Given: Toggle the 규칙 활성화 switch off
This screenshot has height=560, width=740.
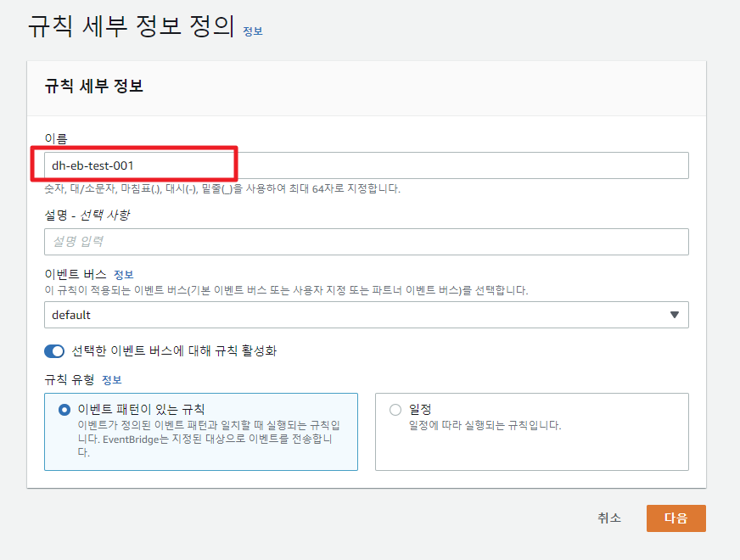Looking at the screenshot, I should [54, 351].
